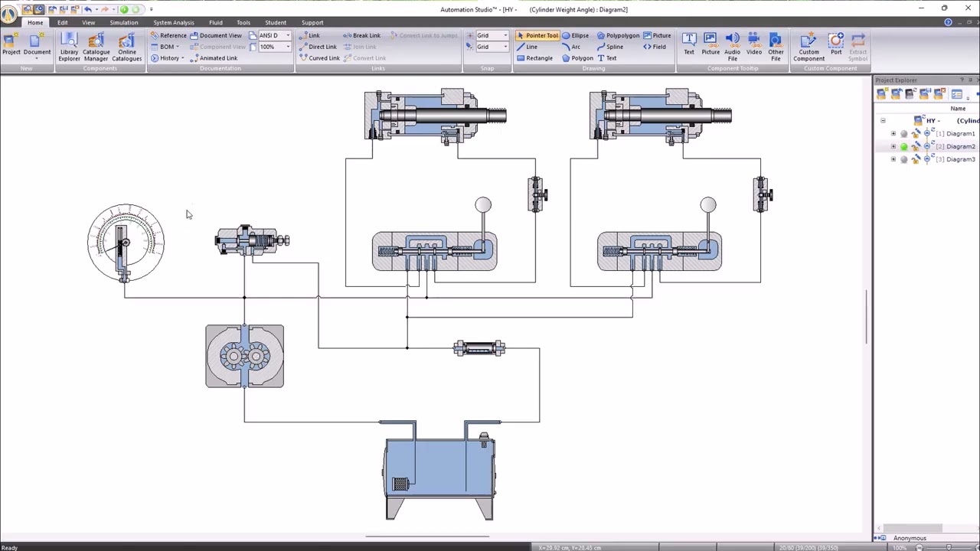
Task: Create a new Document
Action: click(37, 44)
